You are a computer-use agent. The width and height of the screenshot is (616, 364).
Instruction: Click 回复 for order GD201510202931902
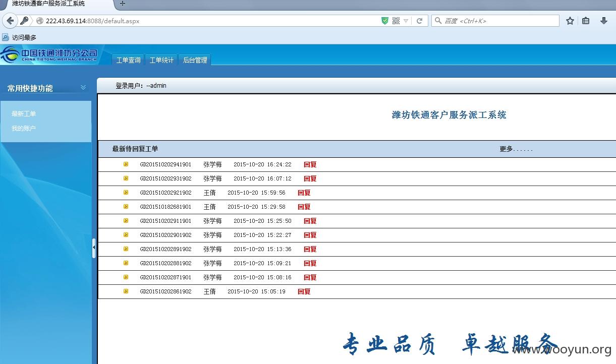pyautogui.click(x=310, y=178)
